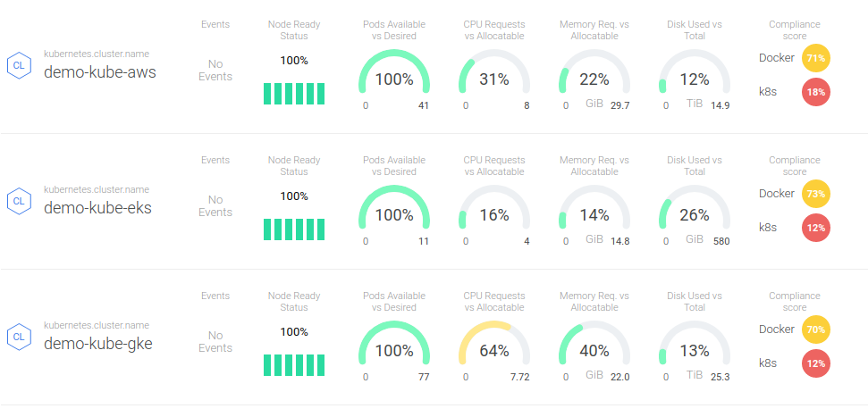Click demo-kube-gke Node Ready Status bars
Screen dimensions: 868x417
[x=294, y=365]
